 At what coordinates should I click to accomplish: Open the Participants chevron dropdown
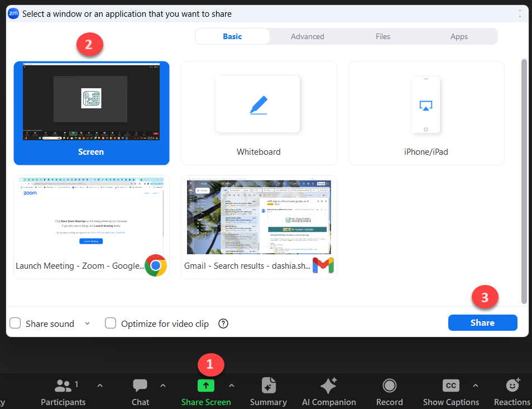click(99, 385)
